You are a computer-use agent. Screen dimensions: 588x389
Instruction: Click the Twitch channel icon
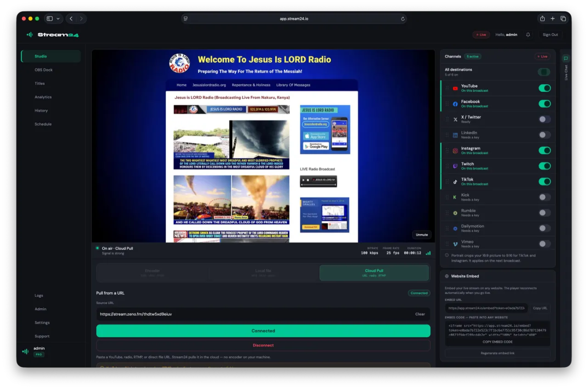[x=455, y=166]
